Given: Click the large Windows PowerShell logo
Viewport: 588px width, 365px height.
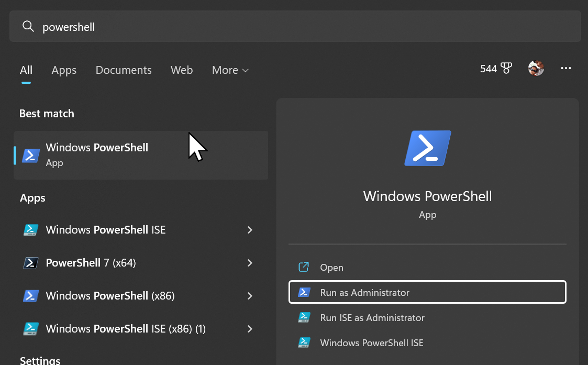Looking at the screenshot, I should [x=427, y=148].
